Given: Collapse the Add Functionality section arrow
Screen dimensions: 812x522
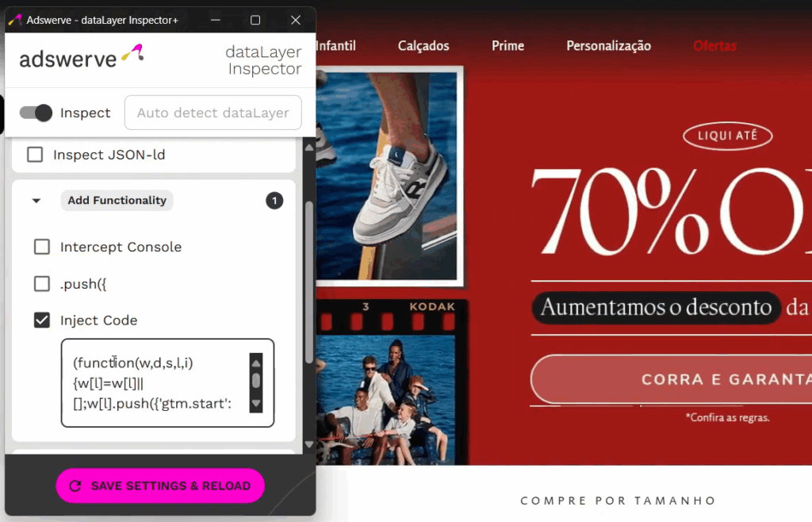Looking at the screenshot, I should click(36, 201).
